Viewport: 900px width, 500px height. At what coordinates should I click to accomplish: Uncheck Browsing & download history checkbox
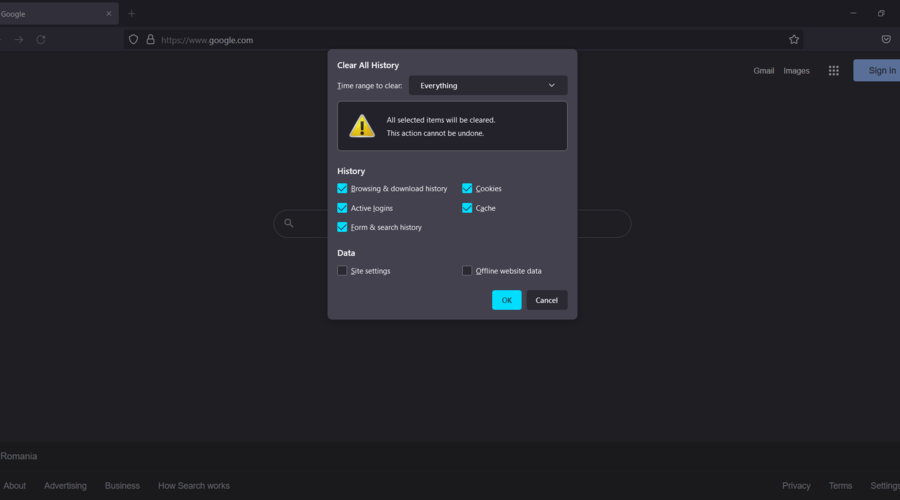(342, 188)
